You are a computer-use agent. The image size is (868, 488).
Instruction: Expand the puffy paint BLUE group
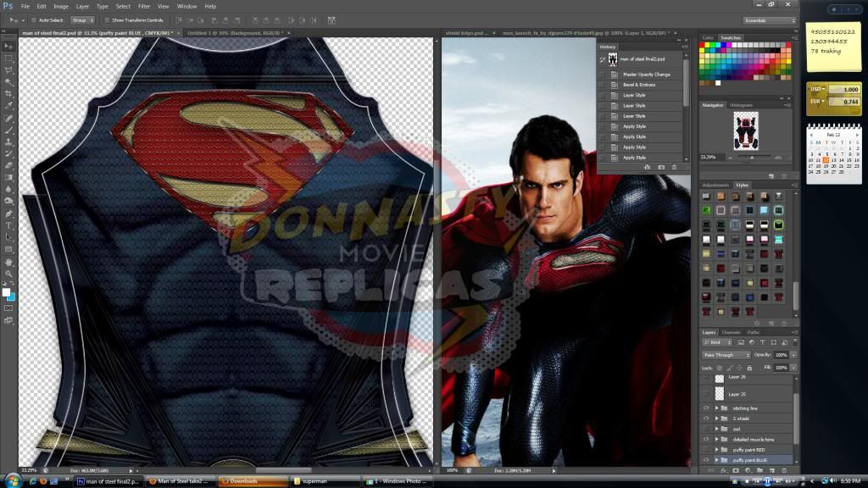717,460
